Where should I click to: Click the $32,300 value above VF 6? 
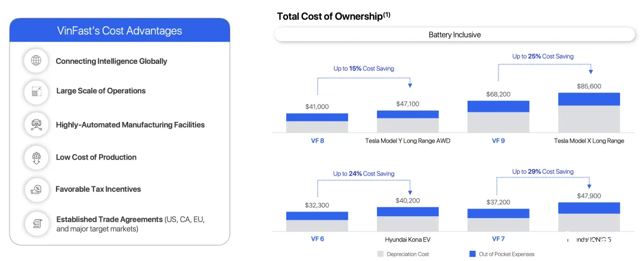(317, 205)
